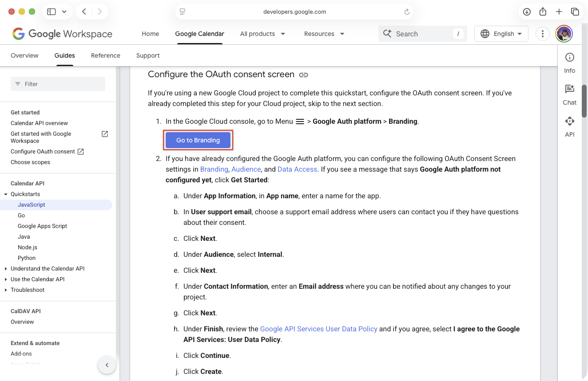
Task: Switch to the Overview tab
Action: (x=24, y=55)
